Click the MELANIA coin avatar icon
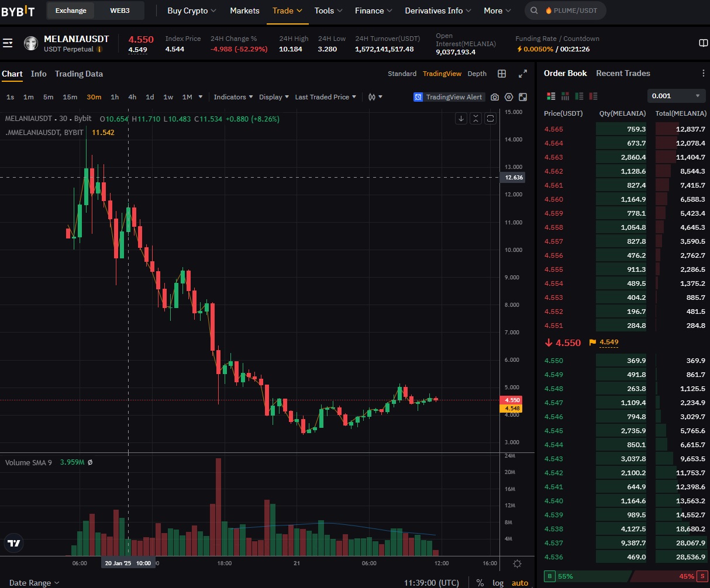 point(31,43)
